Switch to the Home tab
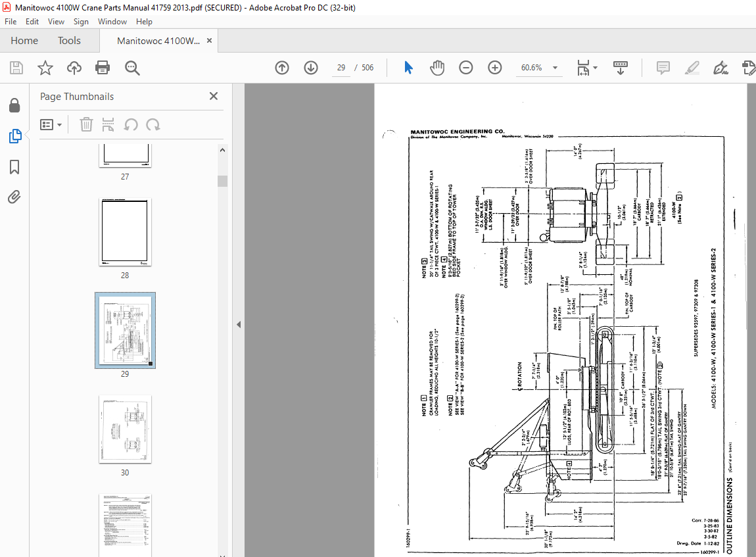Viewport: 756px width, 557px height. click(24, 41)
